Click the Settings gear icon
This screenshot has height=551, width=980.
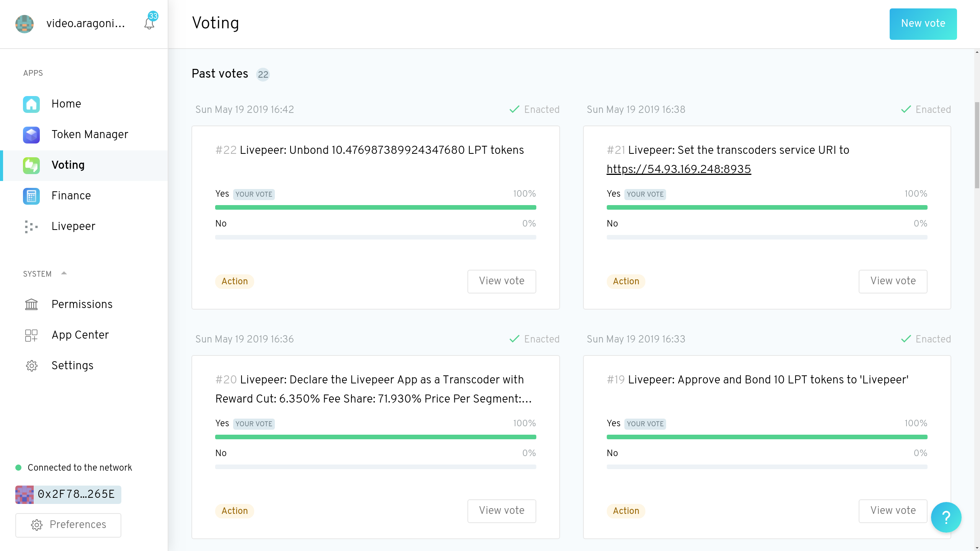[x=32, y=366]
